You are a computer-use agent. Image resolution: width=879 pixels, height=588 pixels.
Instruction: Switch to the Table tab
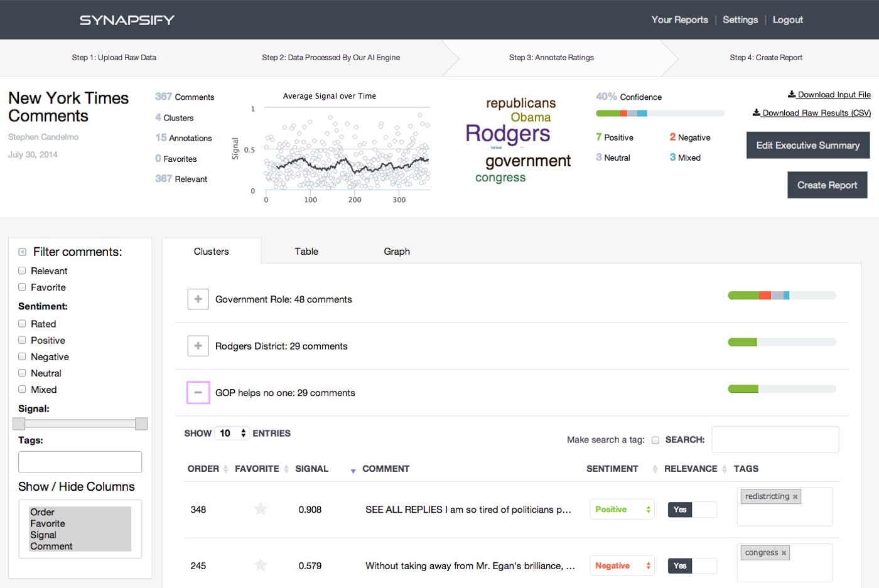point(306,251)
